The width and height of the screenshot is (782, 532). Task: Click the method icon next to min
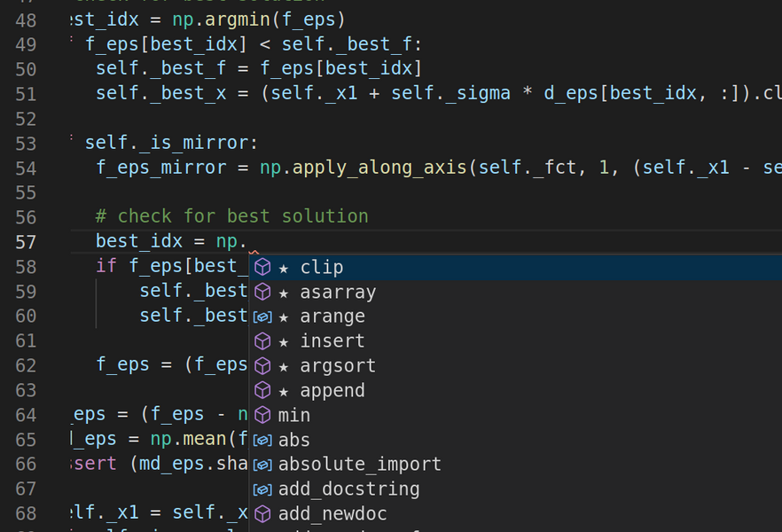pos(262,414)
